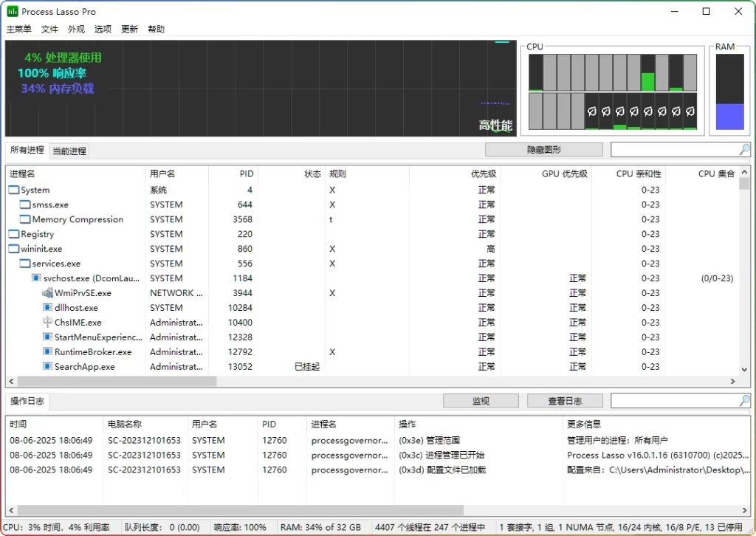Sort by 规则 column header
Image resolution: width=756 pixels, height=536 pixels.
[367, 173]
